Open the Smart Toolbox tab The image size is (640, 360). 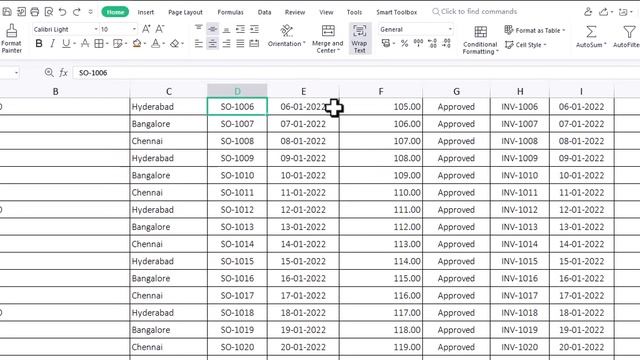(x=397, y=12)
